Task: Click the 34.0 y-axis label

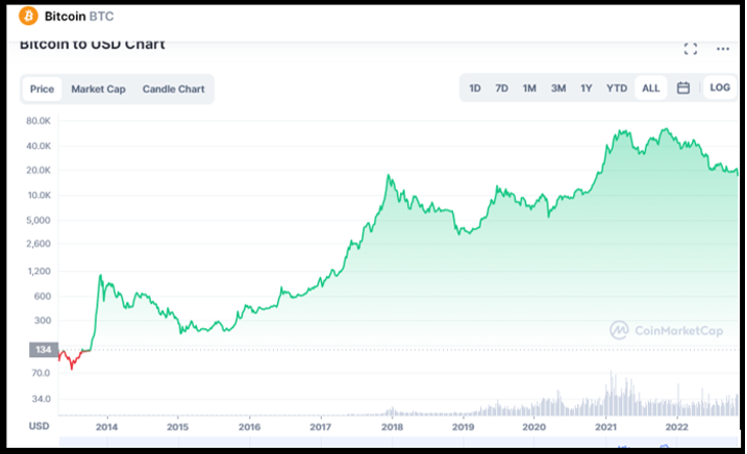Action: [x=41, y=399]
